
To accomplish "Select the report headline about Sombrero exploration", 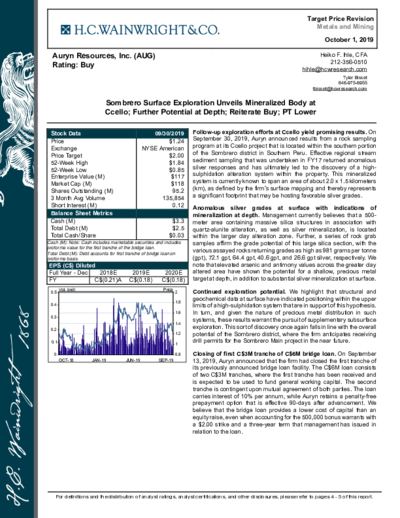I will pyautogui.click(x=210, y=107).
